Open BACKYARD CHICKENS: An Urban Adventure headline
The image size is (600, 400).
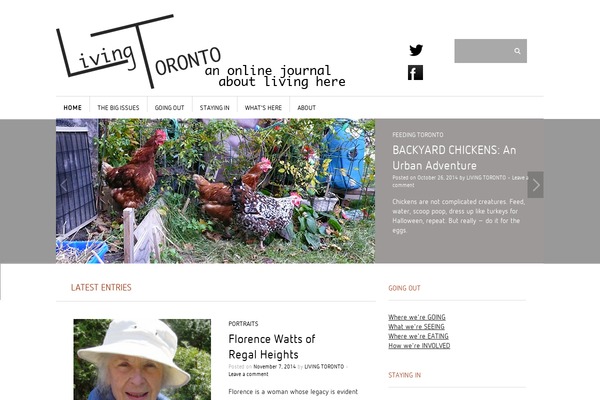[454, 158]
